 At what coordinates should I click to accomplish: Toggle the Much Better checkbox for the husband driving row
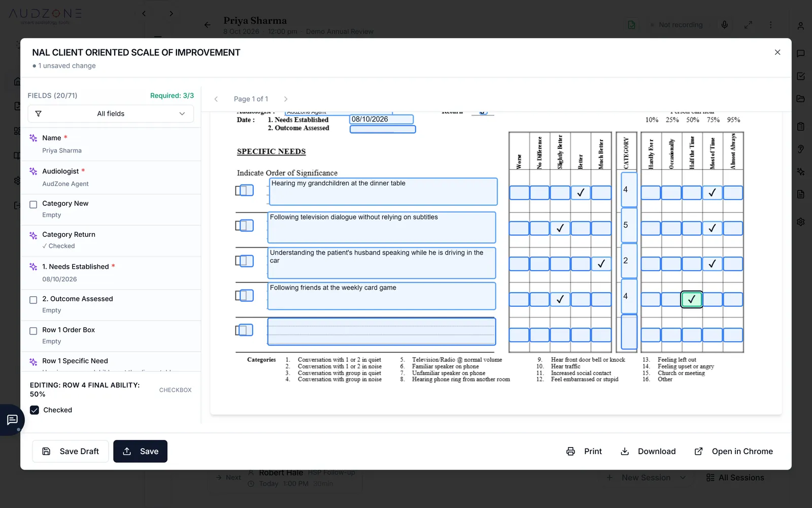tap(601, 264)
